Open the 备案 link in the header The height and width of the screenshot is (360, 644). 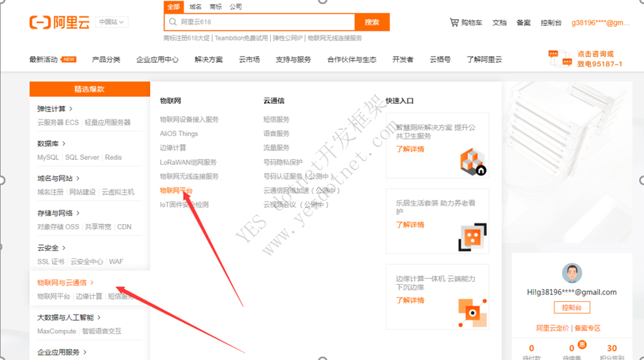(x=524, y=23)
